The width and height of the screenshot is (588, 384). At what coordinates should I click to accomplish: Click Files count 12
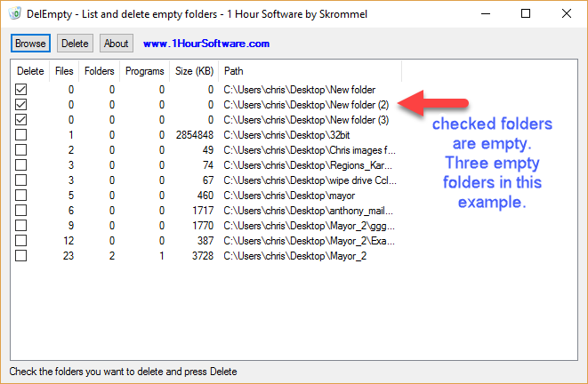(x=68, y=241)
